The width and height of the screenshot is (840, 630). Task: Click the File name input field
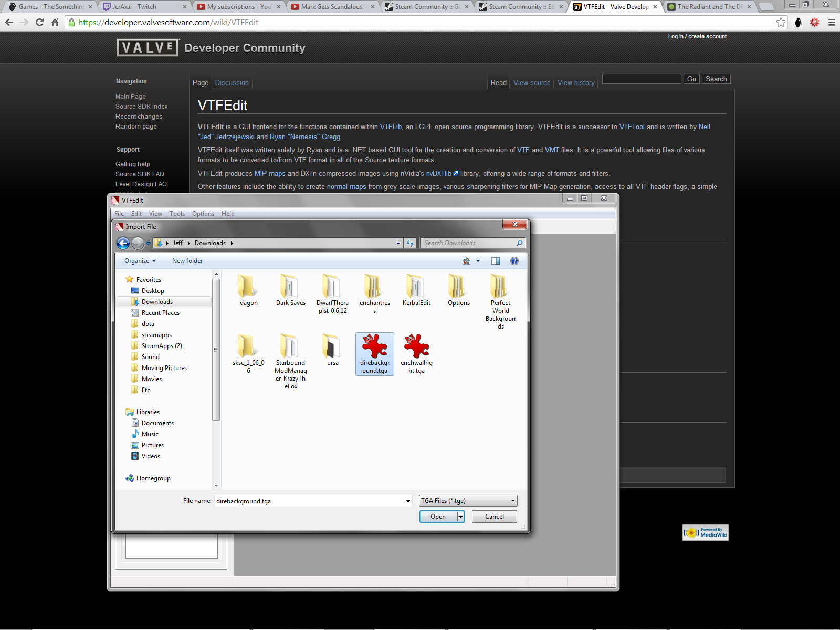tap(310, 501)
